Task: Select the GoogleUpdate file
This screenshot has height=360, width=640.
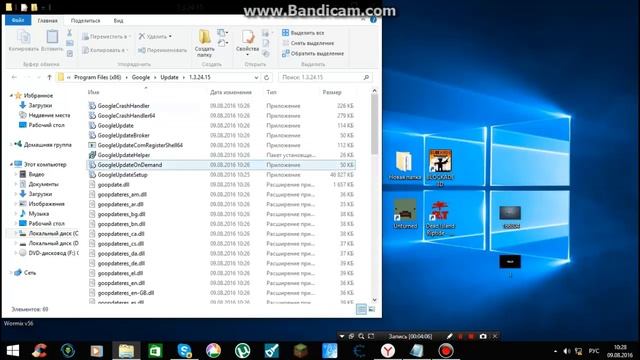Action: (x=111, y=125)
